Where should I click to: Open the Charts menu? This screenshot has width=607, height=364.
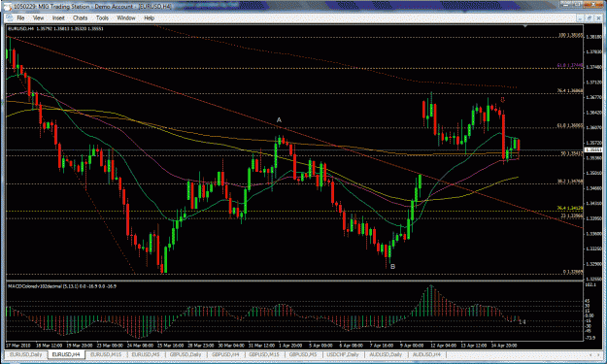[x=80, y=17]
